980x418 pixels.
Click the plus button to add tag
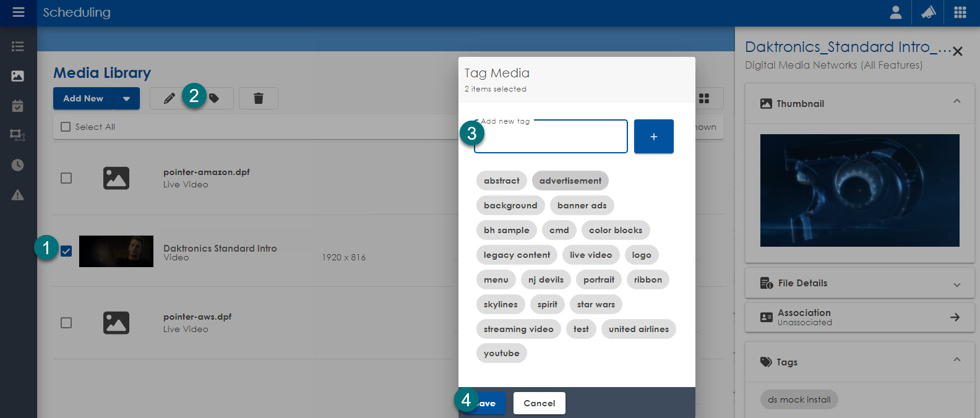653,137
